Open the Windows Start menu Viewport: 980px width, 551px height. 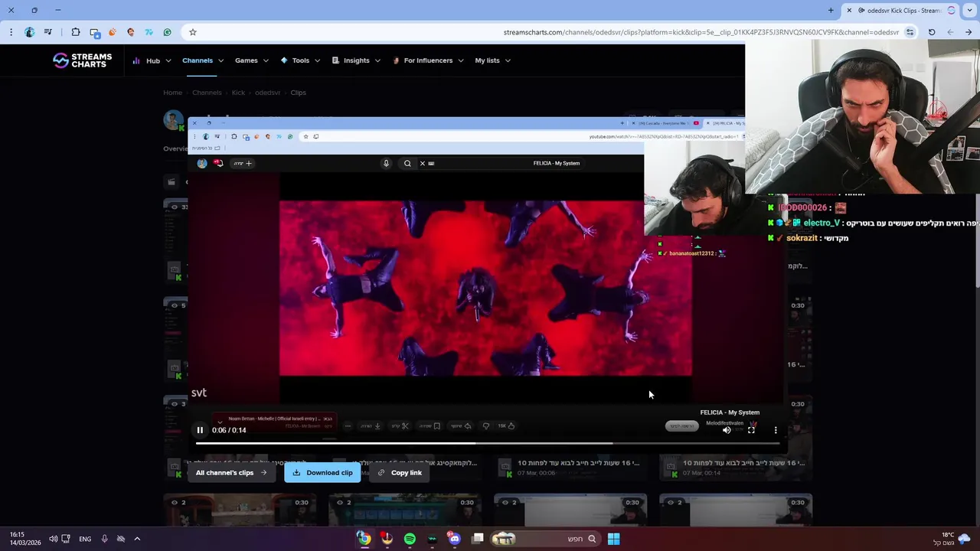(x=613, y=539)
